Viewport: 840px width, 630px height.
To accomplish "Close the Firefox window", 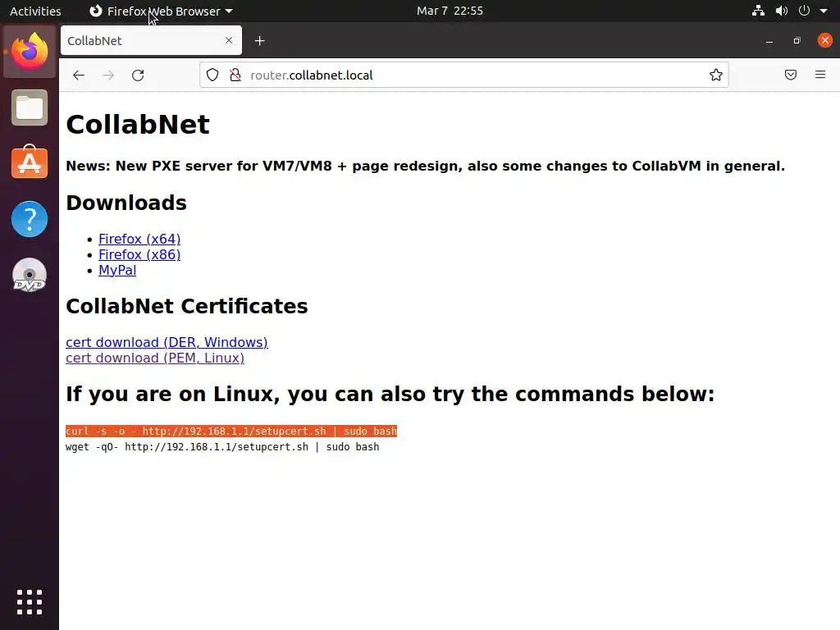I will point(825,40).
